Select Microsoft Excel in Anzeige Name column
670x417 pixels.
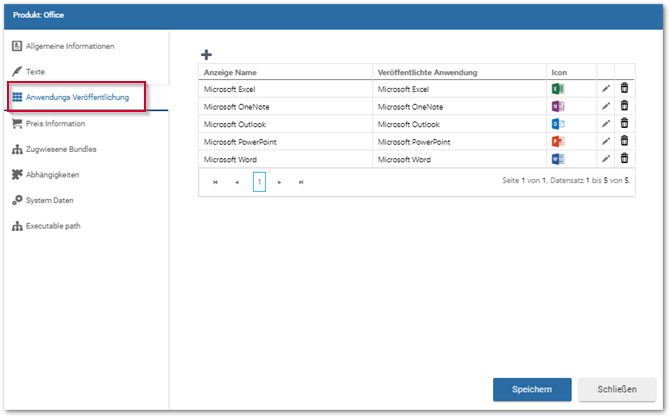[229, 89]
